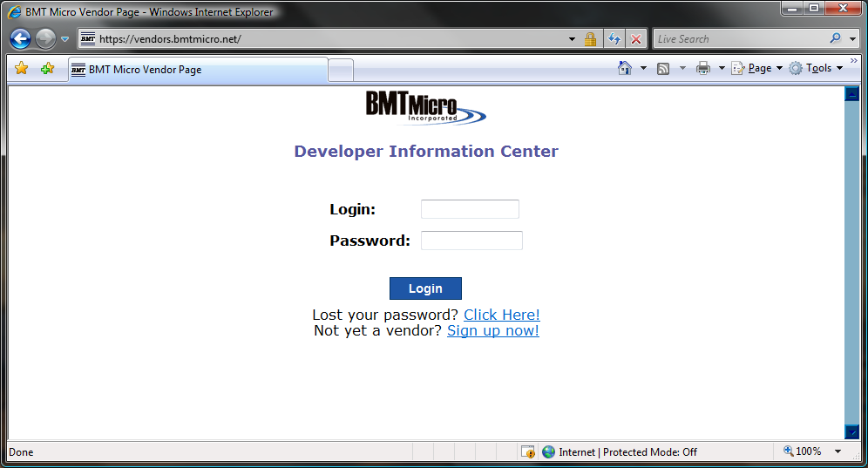The image size is (868, 468).
Task: Click the scrollbar up arrow
Action: (852, 93)
